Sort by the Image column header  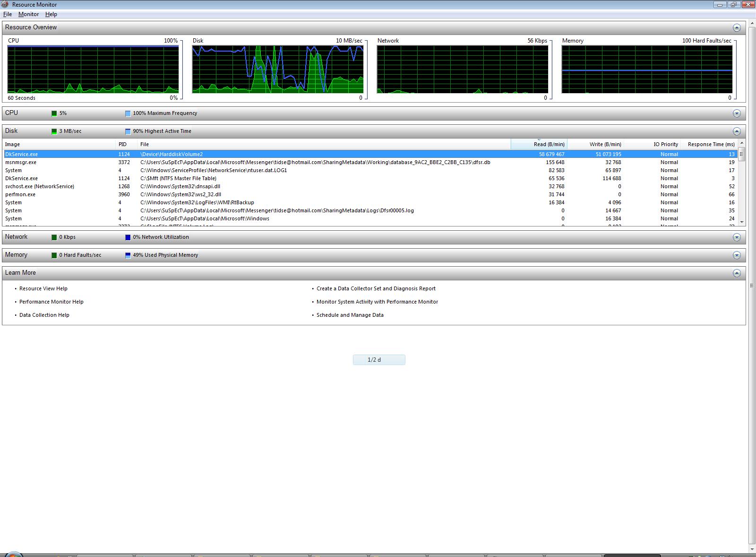tap(60, 144)
